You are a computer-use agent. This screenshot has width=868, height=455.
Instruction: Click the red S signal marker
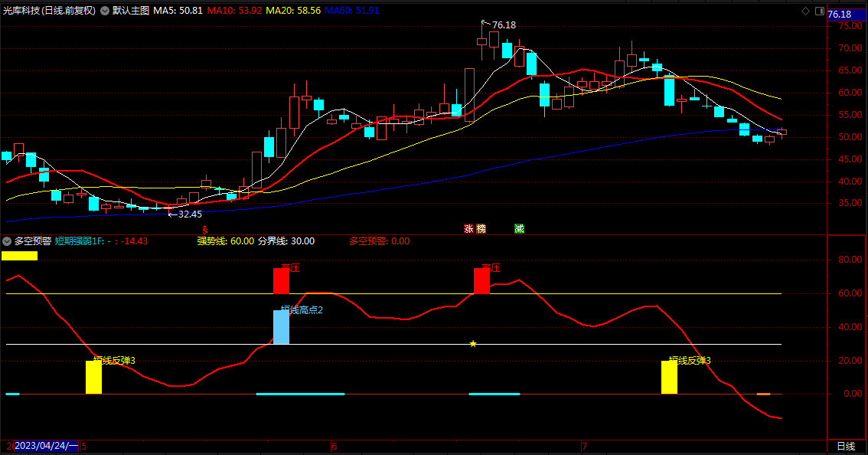coord(205,230)
